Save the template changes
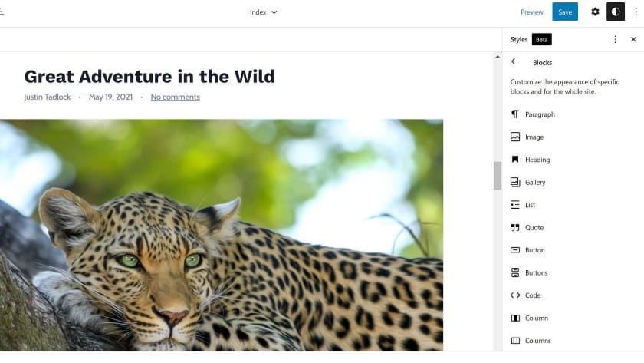Image resolution: width=644 pixels, height=363 pixels. click(565, 12)
